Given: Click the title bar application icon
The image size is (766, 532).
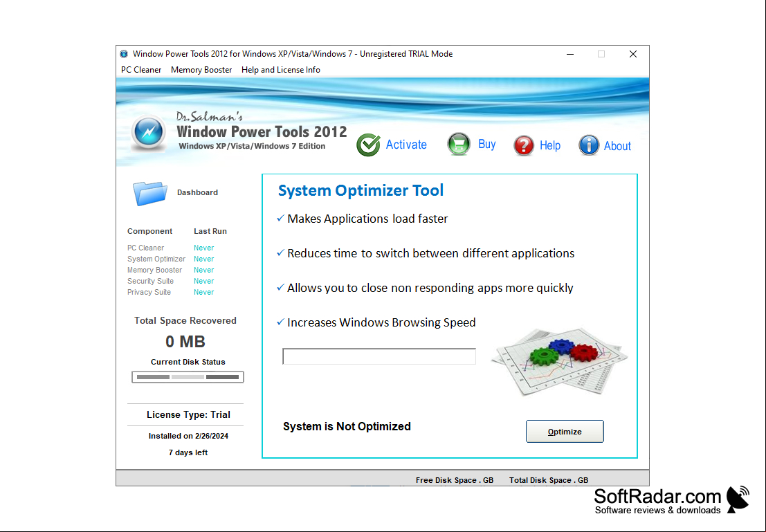Looking at the screenshot, I should click(x=124, y=54).
